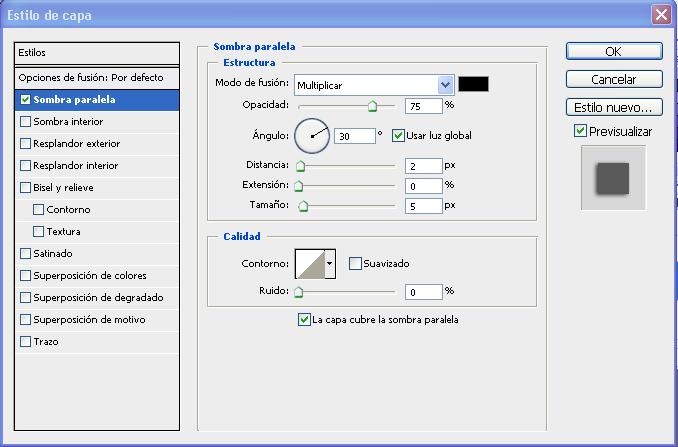Click the angle dial control
Viewport: 678px width, 447px height.
tap(311, 134)
